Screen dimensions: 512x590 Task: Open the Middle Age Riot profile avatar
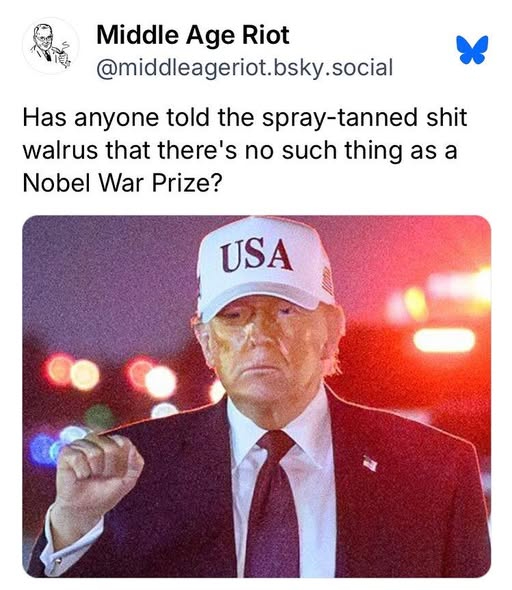pos(50,46)
